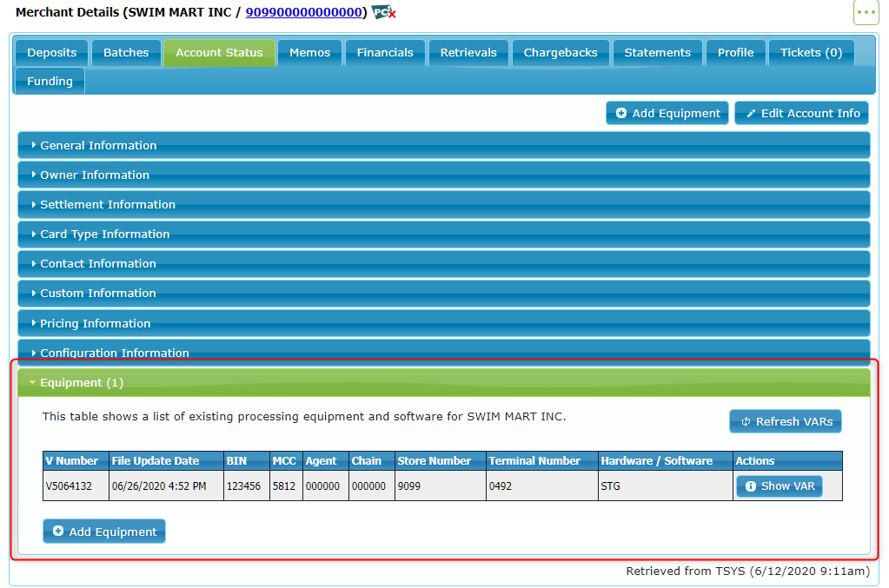
Task: Click the Terminal Number column header
Action: [x=542, y=460]
